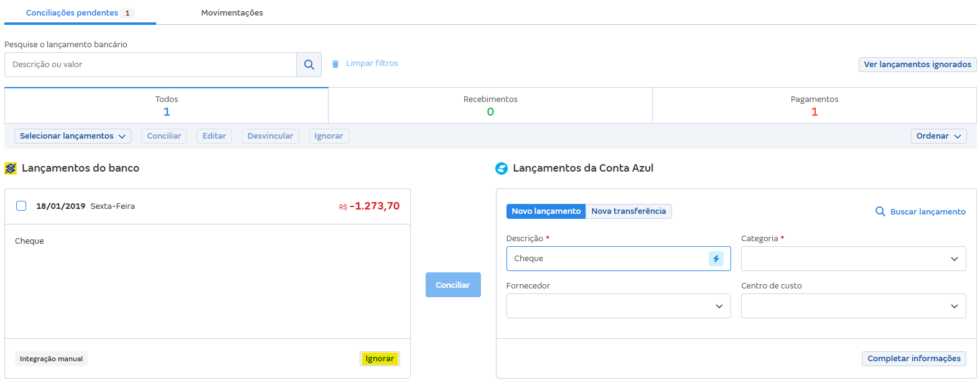Open the Ordenar sort dropdown

(x=938, y=136)
